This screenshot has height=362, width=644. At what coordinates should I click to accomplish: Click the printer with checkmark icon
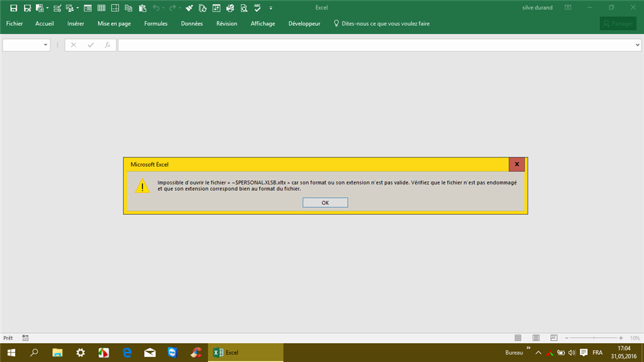(230, 8)
